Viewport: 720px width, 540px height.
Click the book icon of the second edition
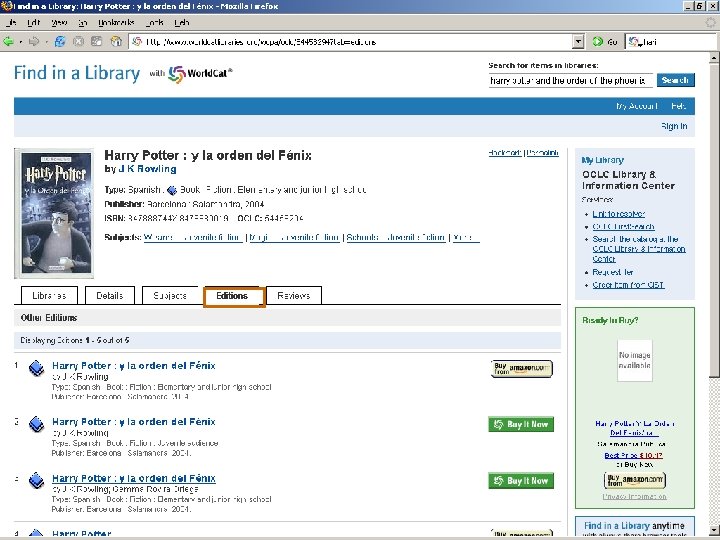36,424
